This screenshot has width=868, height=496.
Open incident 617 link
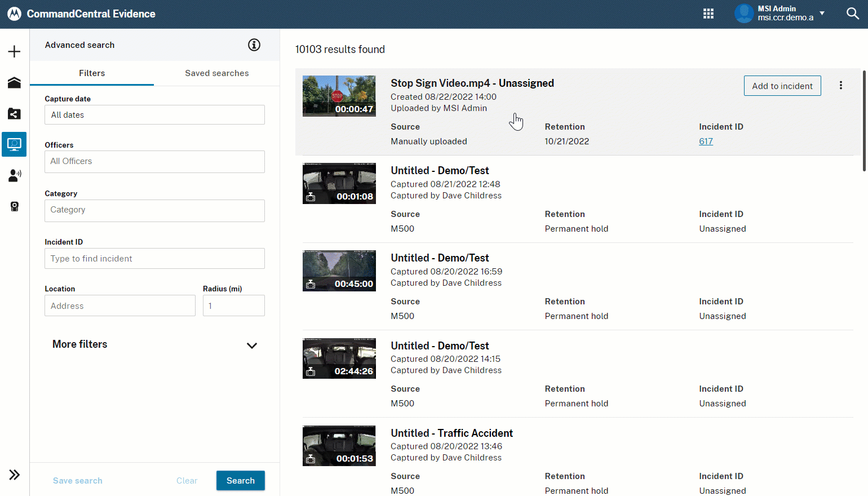click(706, 141)
